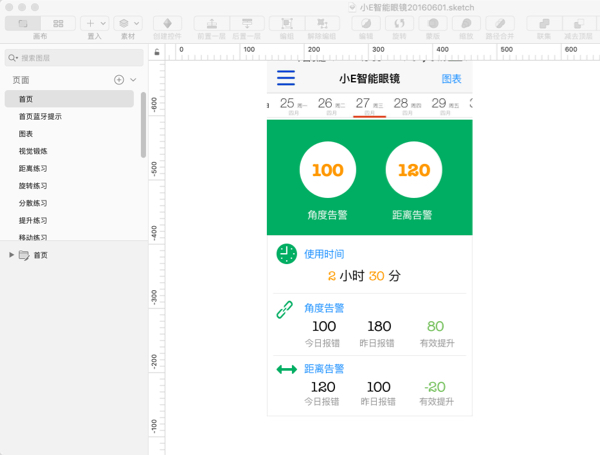Switch to the grid components view toggle

click(57, 22)
